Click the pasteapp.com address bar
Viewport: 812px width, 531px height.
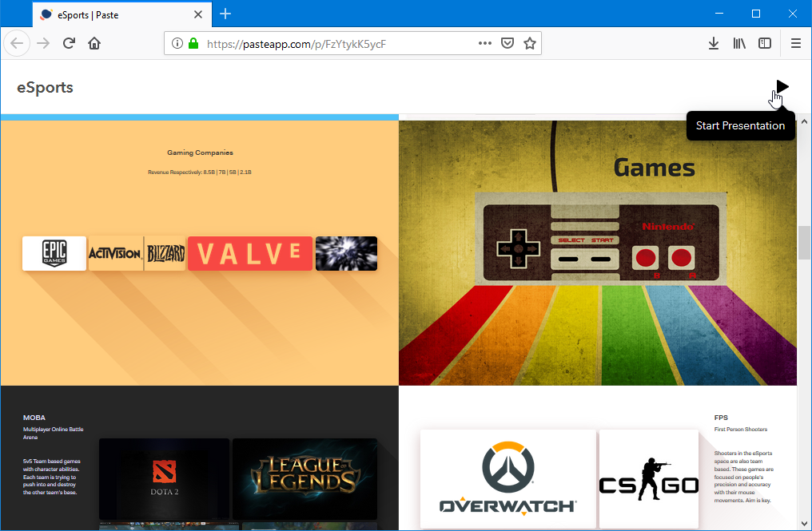[336, 44]
